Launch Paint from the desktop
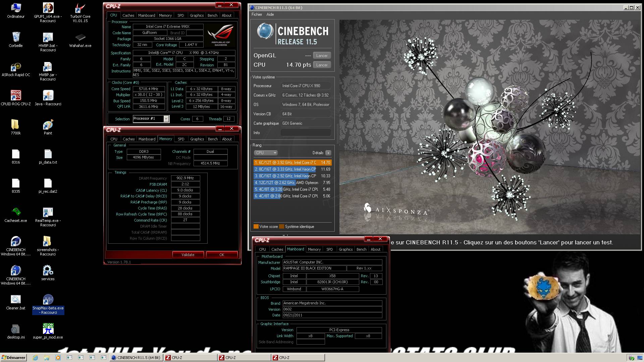644x362 pixels. point(48,127)
